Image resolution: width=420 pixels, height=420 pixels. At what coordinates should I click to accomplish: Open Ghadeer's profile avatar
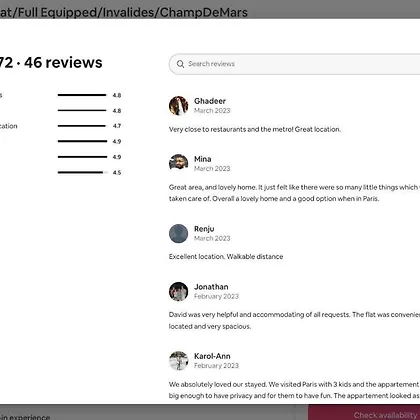tap(178, 106)
